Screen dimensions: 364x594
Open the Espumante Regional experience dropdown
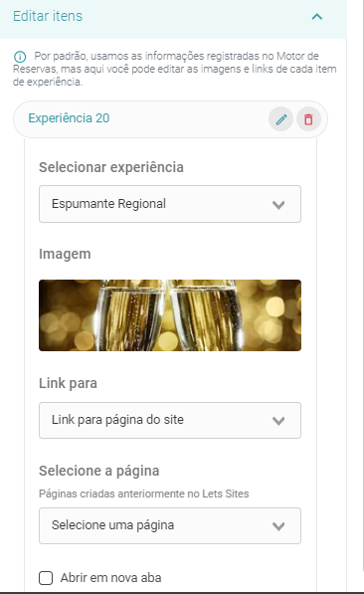coord(170,204)
